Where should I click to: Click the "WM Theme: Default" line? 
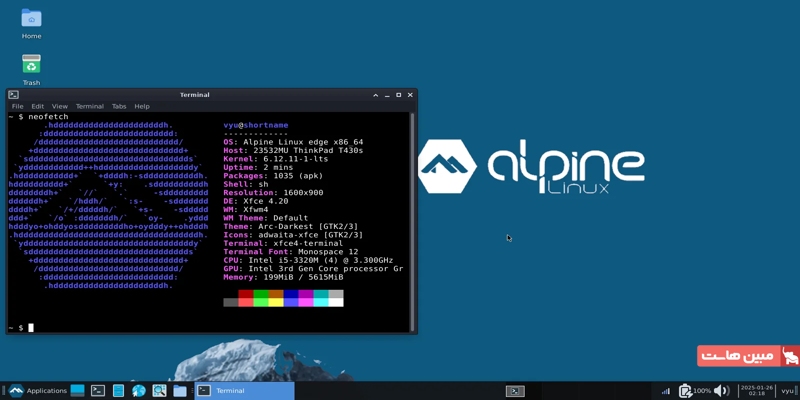[x=266, y=218]
